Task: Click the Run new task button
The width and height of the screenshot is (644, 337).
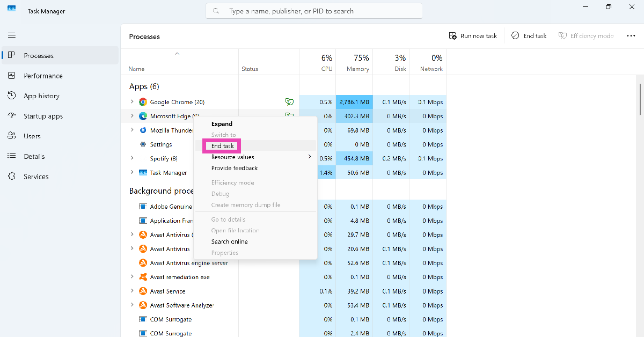Action: click(x=473, y=36)
